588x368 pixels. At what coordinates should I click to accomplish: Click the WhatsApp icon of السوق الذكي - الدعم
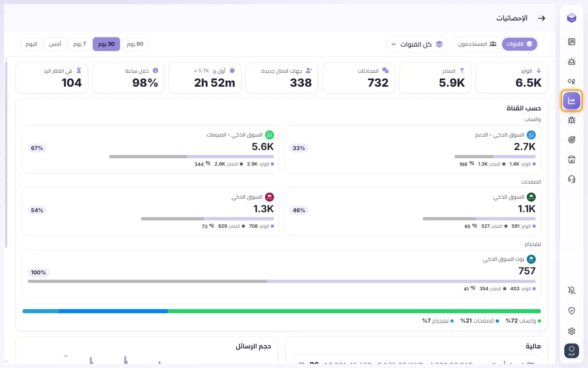tap(531, 135)
